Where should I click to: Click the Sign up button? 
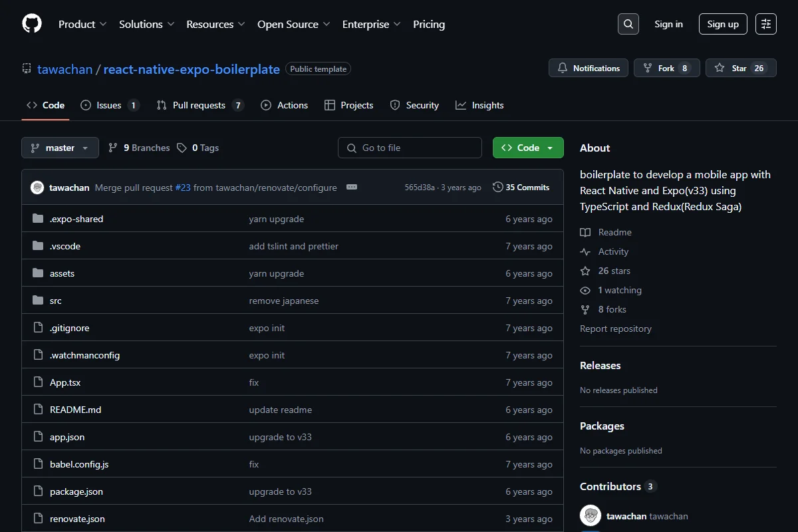pyautogui.click(x=723, y=24)
